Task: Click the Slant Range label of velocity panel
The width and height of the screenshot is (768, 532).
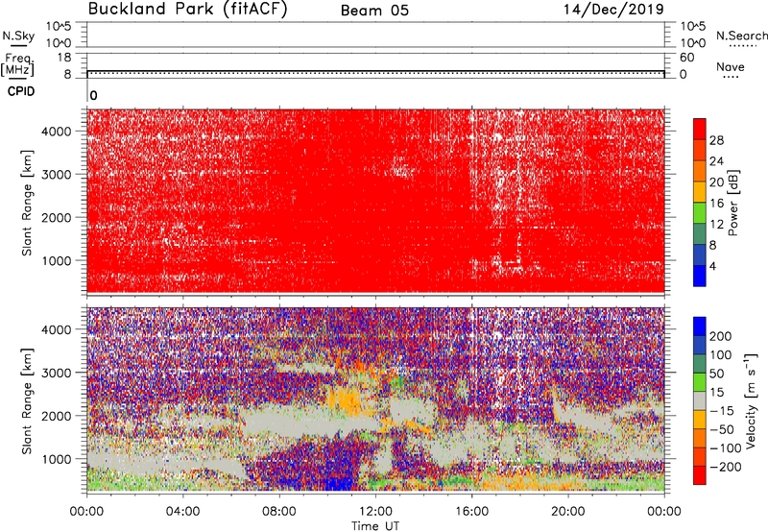Action: 27,401
